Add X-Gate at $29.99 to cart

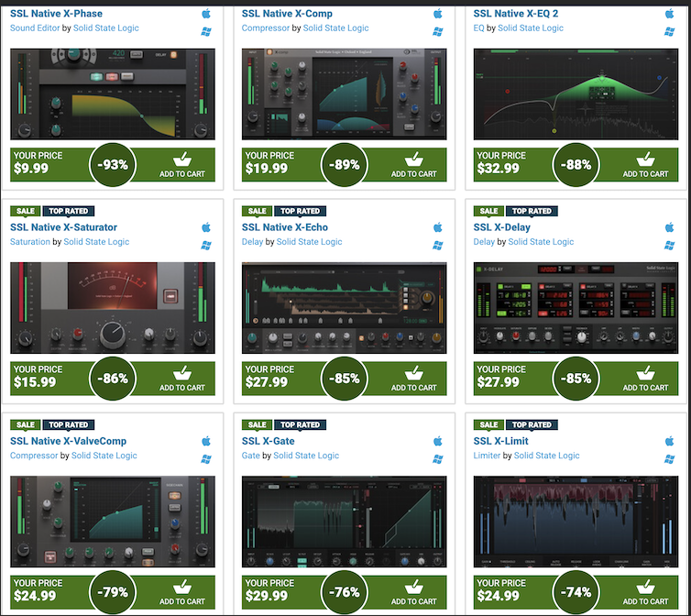413,592
